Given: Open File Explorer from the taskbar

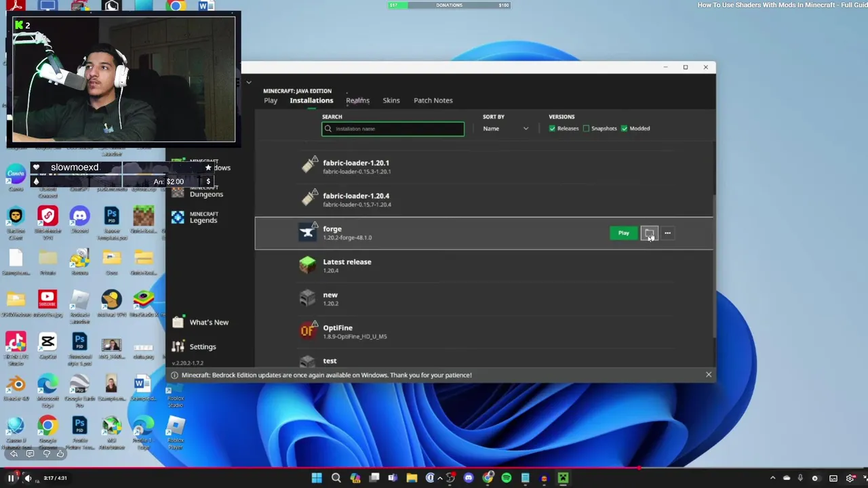Looking at the screenshot, I should click(x=412, y=478).
